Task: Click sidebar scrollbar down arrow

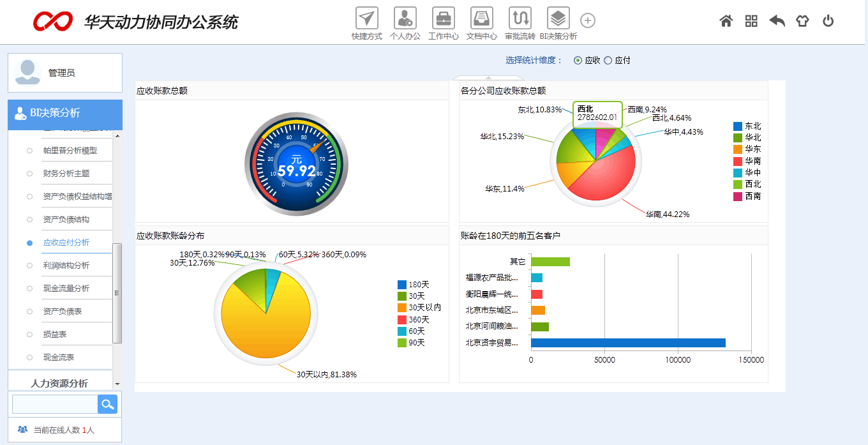Action: [117, 384]
